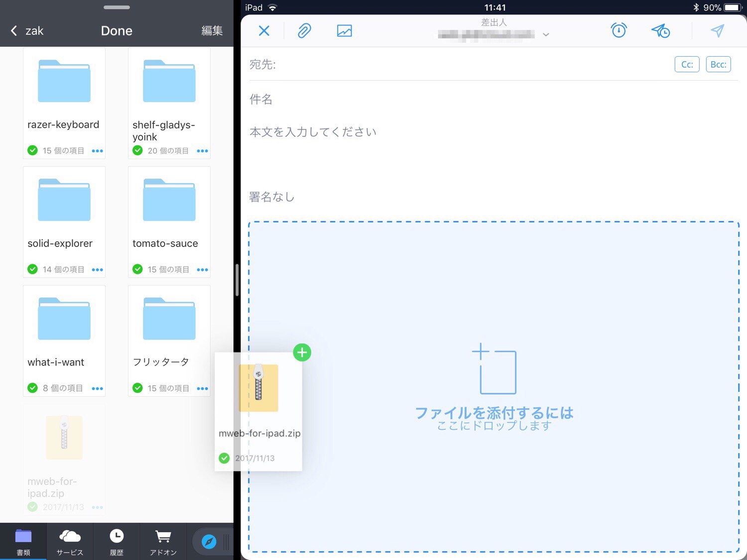Screen dimensions: 747x560
Task: Insert a photo with image icon
Action: tap(344, 31)
